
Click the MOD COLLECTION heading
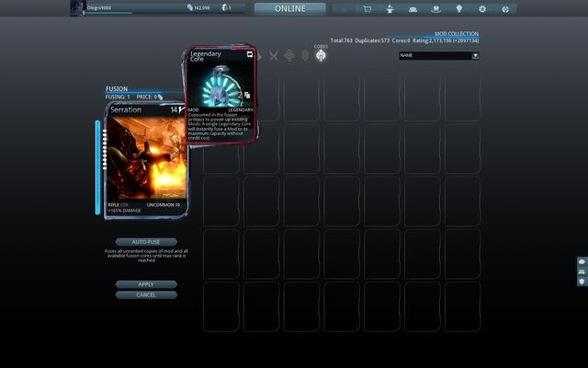[457, 34]
